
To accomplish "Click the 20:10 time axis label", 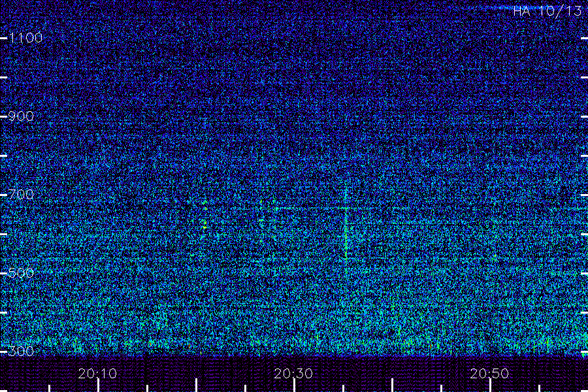I will pyautogui.click(x=97, y=373).
